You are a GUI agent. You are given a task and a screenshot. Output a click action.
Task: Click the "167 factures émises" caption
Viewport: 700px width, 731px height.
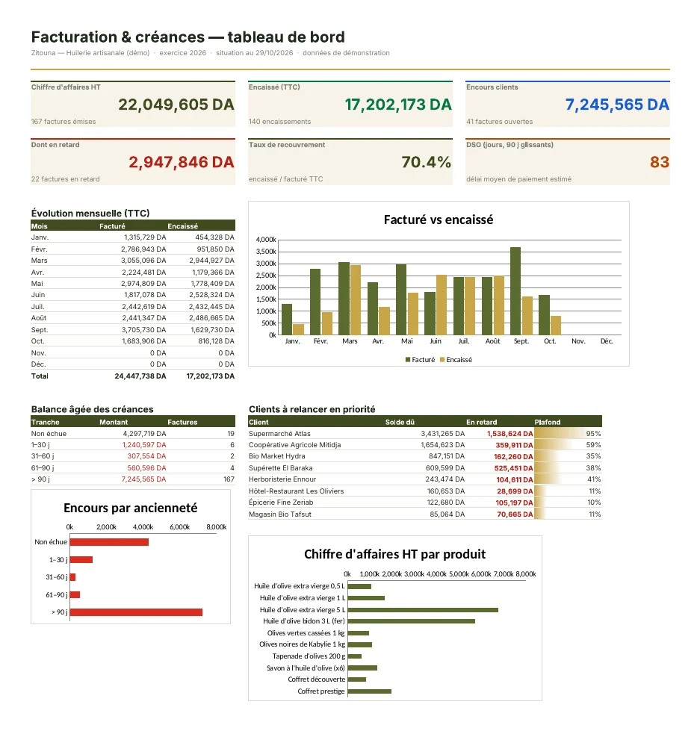64,122
